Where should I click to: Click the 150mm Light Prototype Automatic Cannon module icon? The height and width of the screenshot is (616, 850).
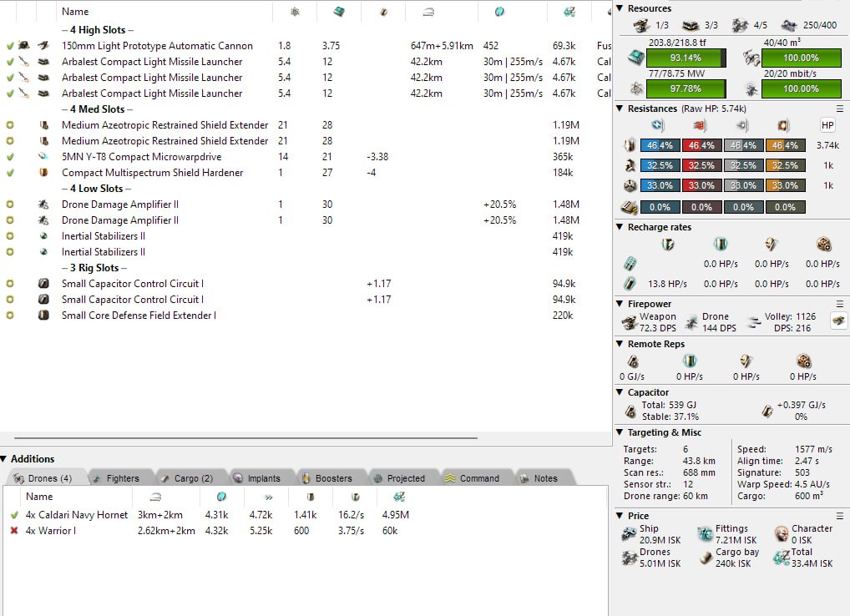43,46
